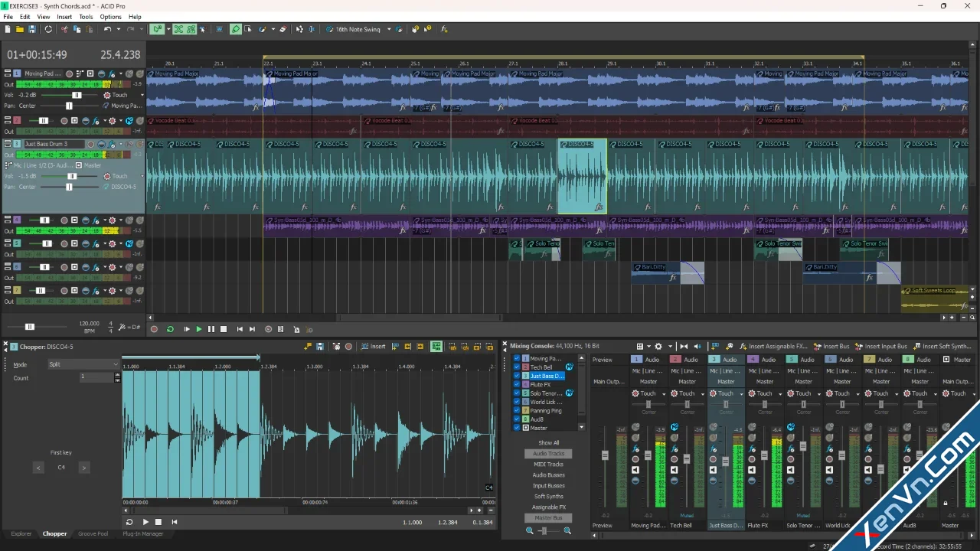980x551 pixels.
Task: Stop playback in the main transport bar
Action: (224, 329)
